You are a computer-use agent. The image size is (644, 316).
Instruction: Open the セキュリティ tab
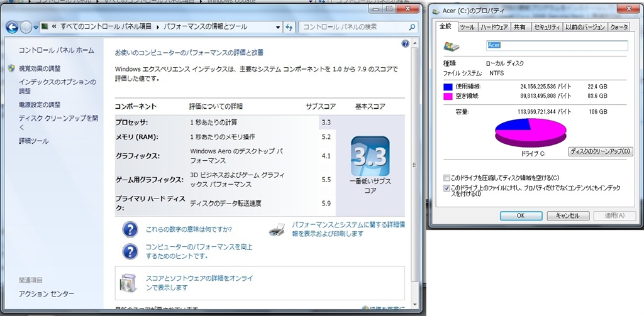(x=546, y=27)
